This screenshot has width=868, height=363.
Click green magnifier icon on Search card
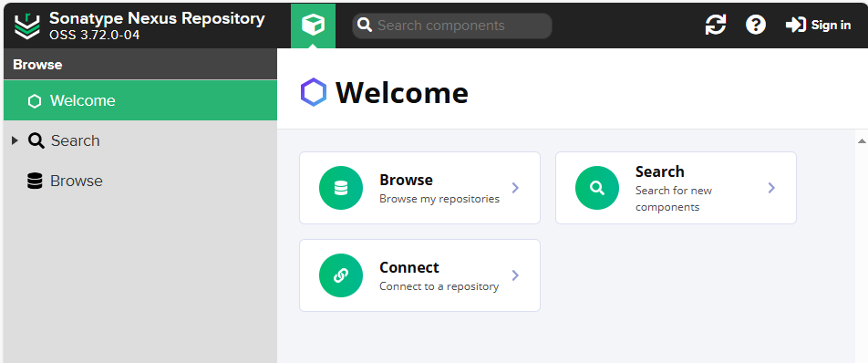pyautogui.click(x=597, y=188)
